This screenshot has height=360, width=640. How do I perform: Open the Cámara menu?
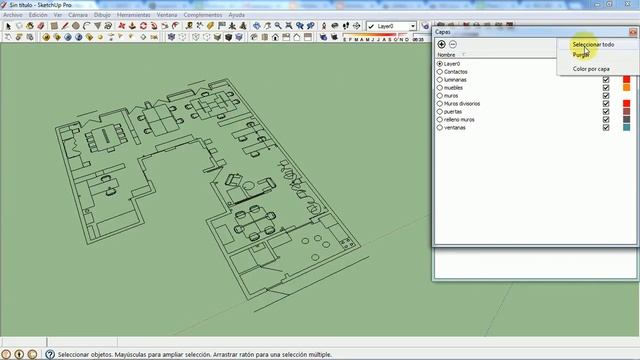pos(78,15)
